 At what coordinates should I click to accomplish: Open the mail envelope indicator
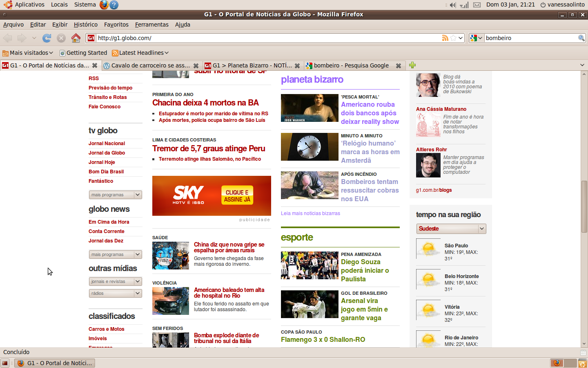pos(477,5)
